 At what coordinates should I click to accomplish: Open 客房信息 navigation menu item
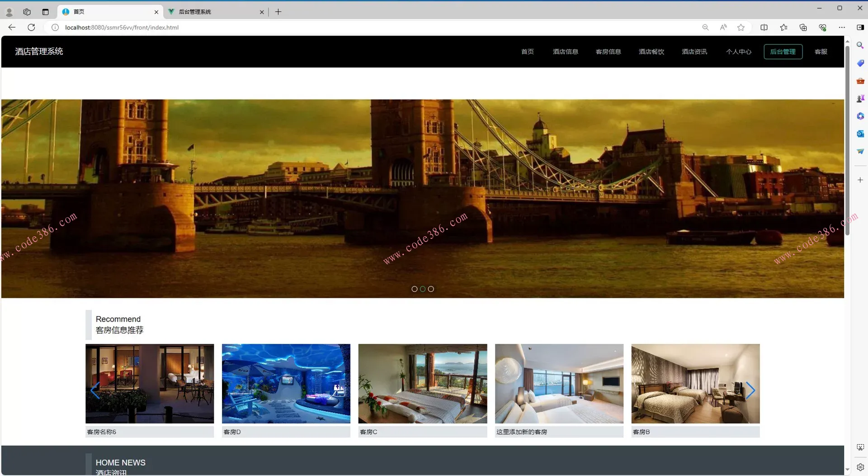click(x=608, y=52)
